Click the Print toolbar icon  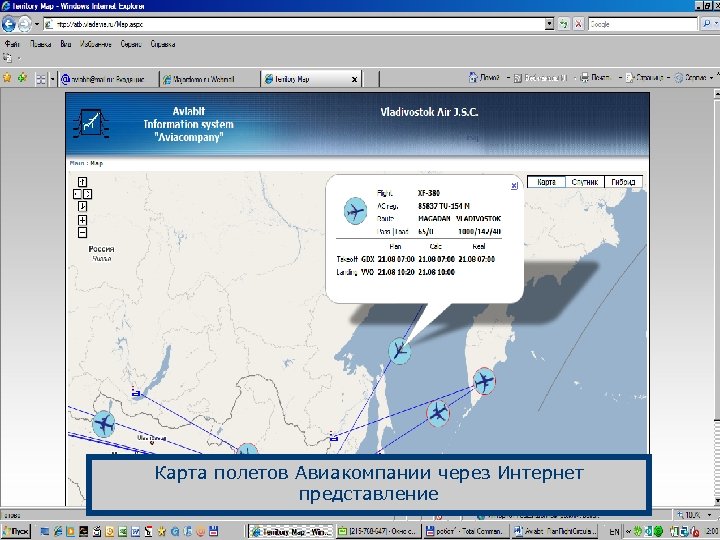[x=585, y=78]
